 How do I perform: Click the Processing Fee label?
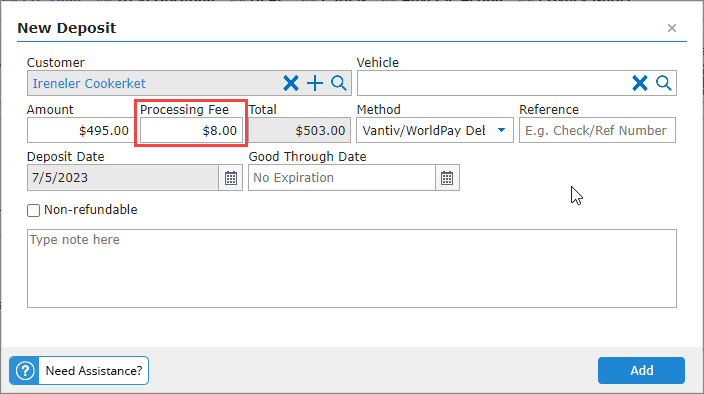tap(184, 109)
